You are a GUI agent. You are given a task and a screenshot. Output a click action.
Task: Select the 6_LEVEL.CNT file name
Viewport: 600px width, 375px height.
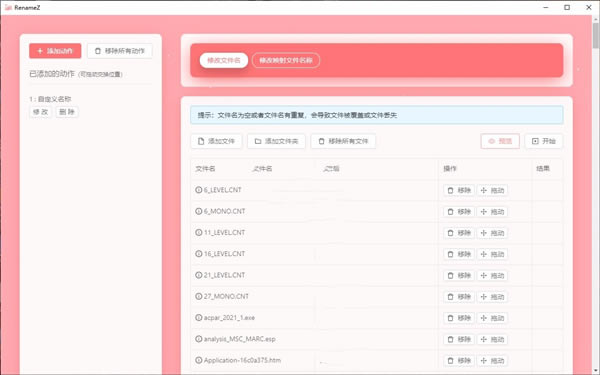pyautogui.click(x=223, y=190)
